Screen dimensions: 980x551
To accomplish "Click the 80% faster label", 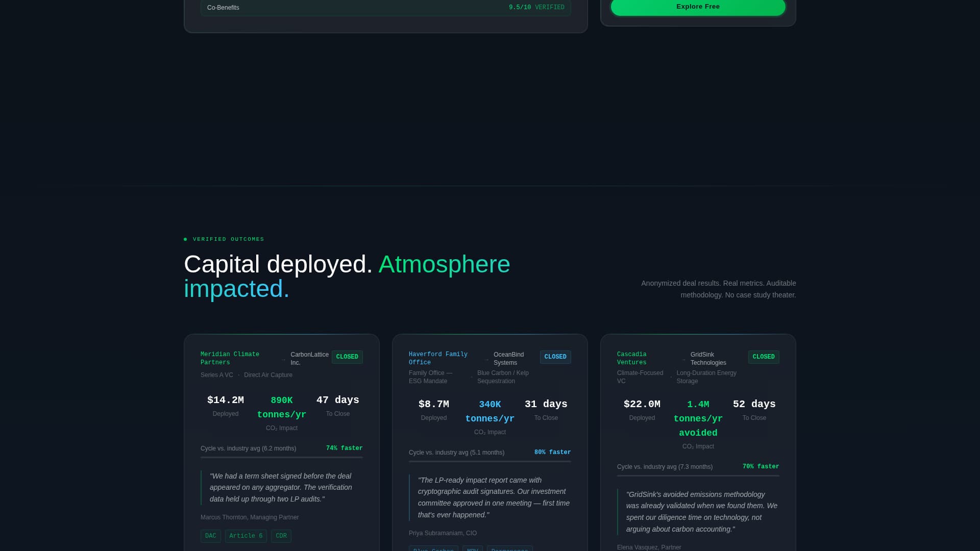I will coord(553,453).
